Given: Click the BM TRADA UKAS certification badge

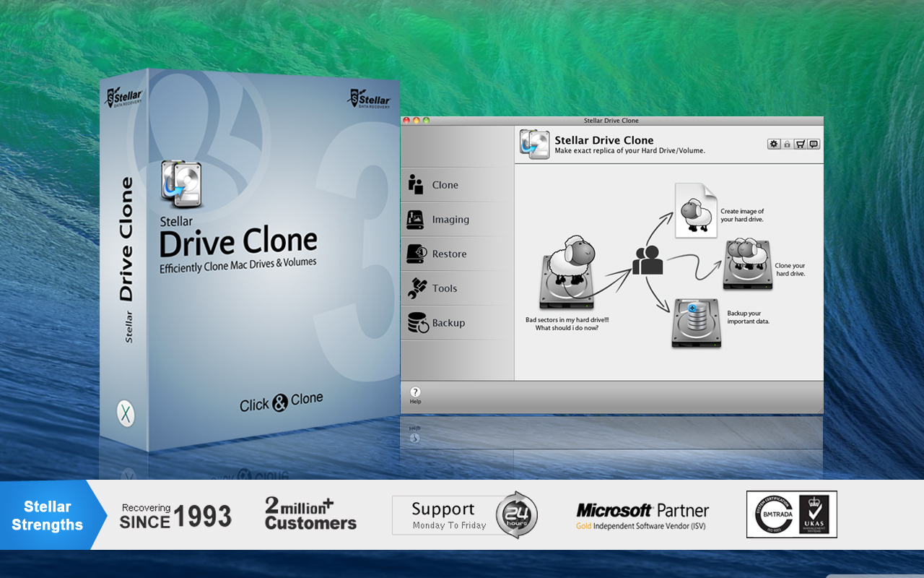Looking at the screenshot, I should click(792, 514).
